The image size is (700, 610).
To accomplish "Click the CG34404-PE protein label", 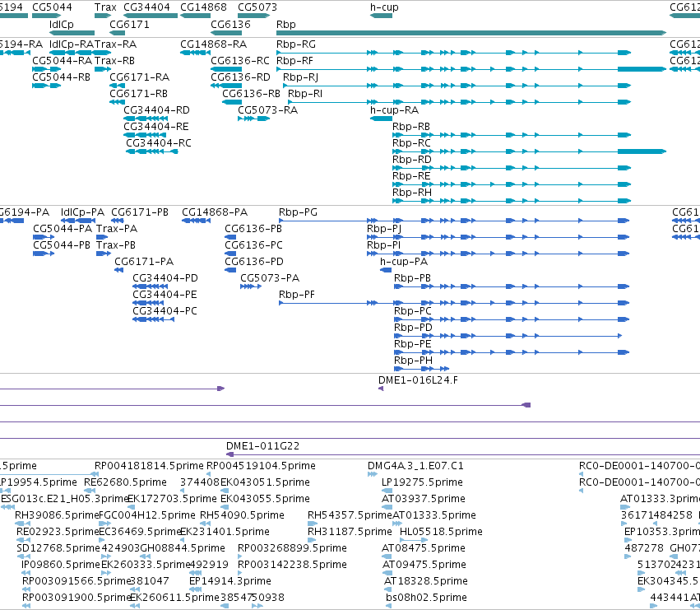I will 165,295.
